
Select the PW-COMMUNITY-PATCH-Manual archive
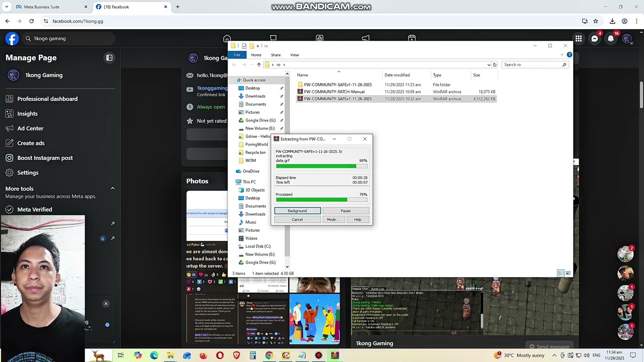click(x=334, y=92)
